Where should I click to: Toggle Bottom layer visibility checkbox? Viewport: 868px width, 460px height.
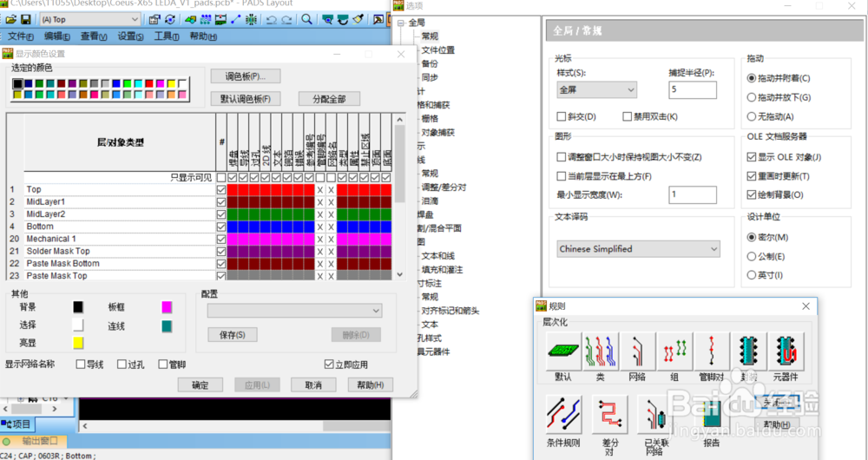[220, 227]
